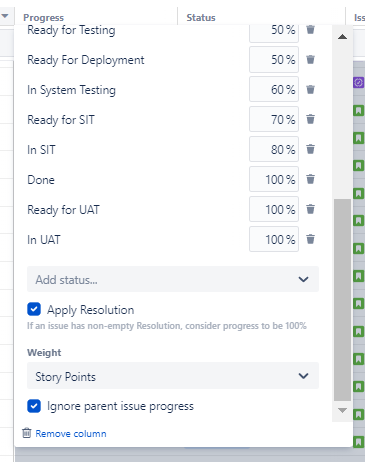Click the trash icon beside In System Testing

click(x=310, y=89)
